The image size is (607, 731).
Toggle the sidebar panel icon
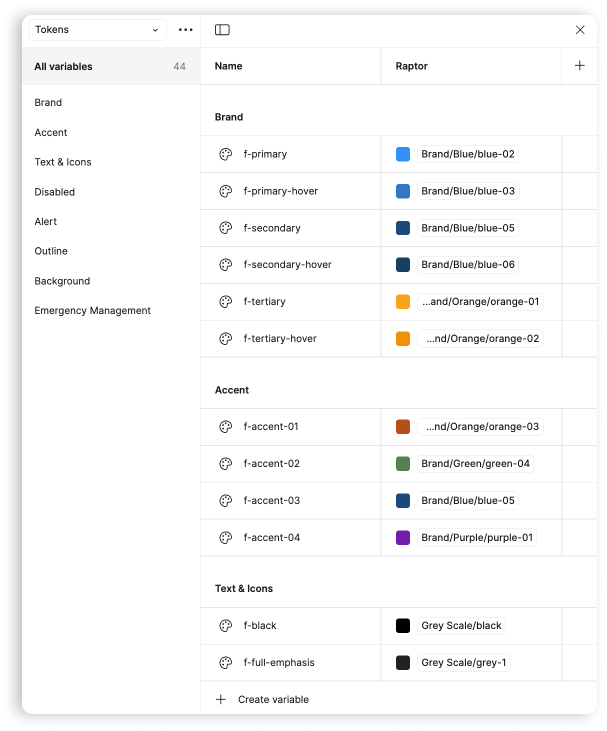click(x=222, y=30)
